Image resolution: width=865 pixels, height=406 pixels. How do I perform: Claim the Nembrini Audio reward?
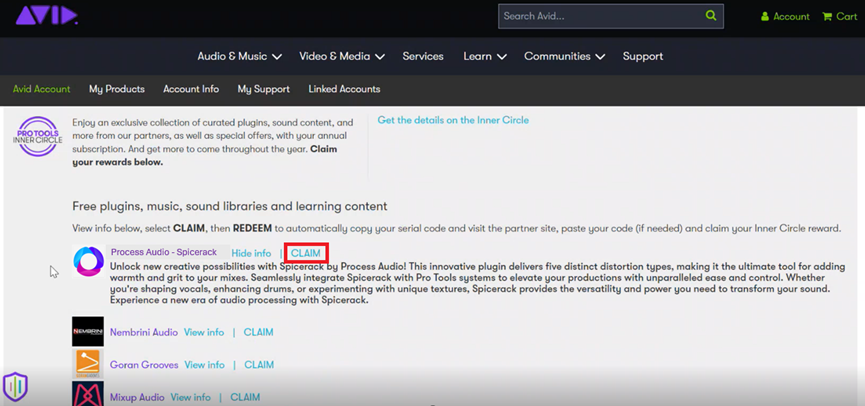[259, 332]
